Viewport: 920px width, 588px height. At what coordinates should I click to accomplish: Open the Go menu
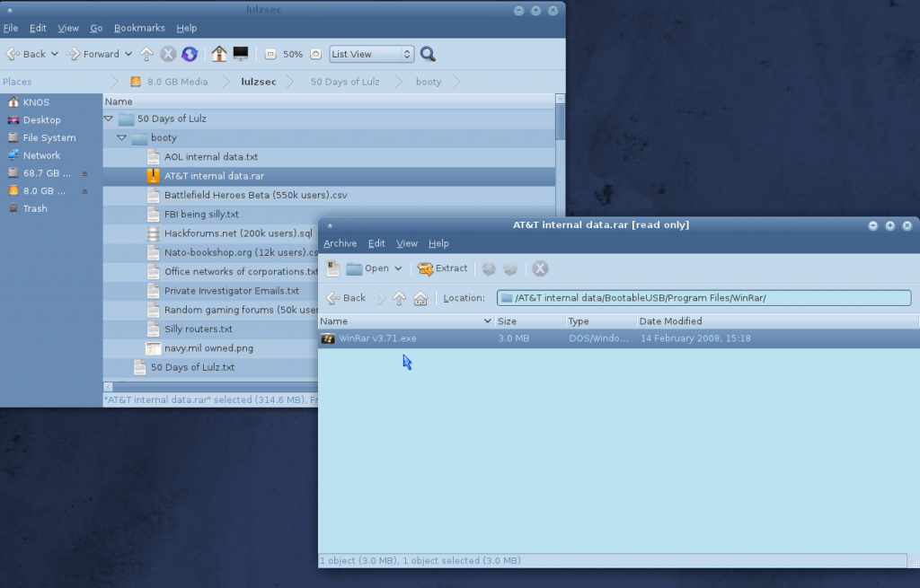coord(96,28)
